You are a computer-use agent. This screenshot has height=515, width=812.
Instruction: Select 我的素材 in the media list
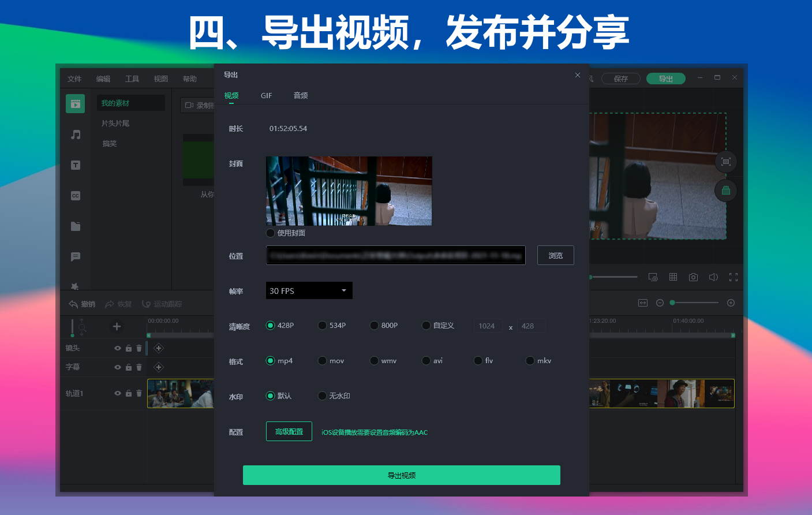pos(130,103)
